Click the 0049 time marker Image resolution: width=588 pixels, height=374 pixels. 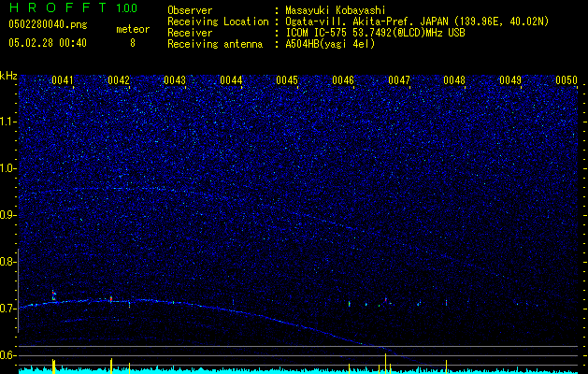pos(510,80)
